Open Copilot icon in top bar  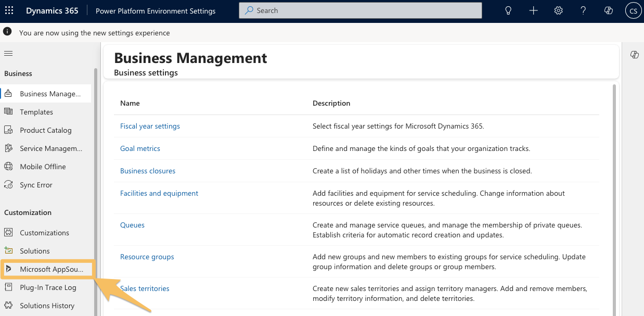tap(608, 11)
